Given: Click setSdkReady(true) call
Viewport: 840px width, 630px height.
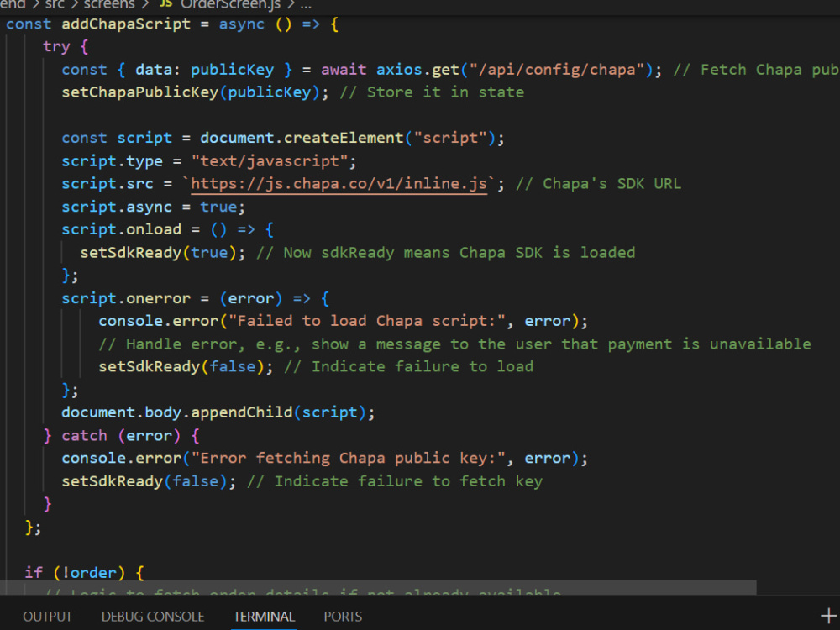Looking at the screenshot, I should tap(162, 252).
